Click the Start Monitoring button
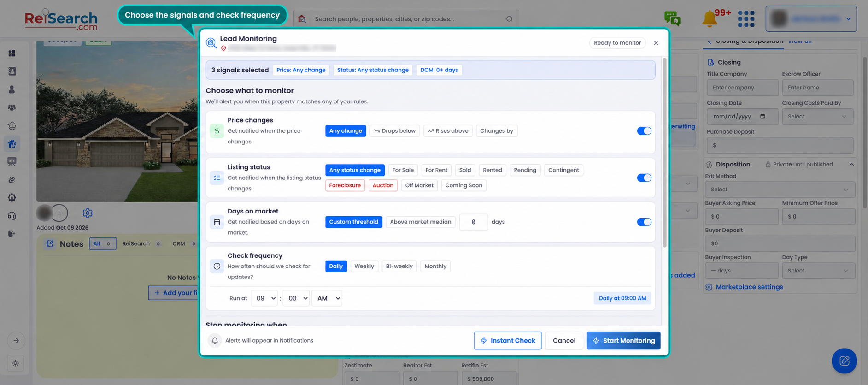 click(x=623, y=341)
